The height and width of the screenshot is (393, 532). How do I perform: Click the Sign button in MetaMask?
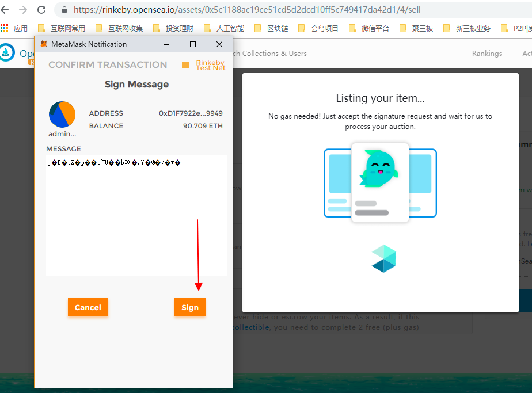pos(189,307)
